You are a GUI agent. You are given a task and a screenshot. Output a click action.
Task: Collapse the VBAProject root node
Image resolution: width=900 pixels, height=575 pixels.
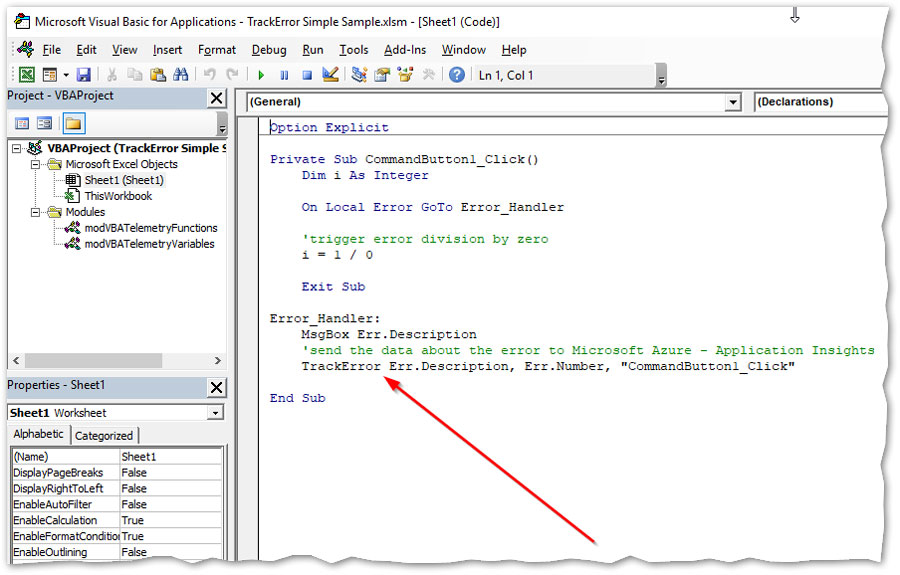tap(17, 149)
